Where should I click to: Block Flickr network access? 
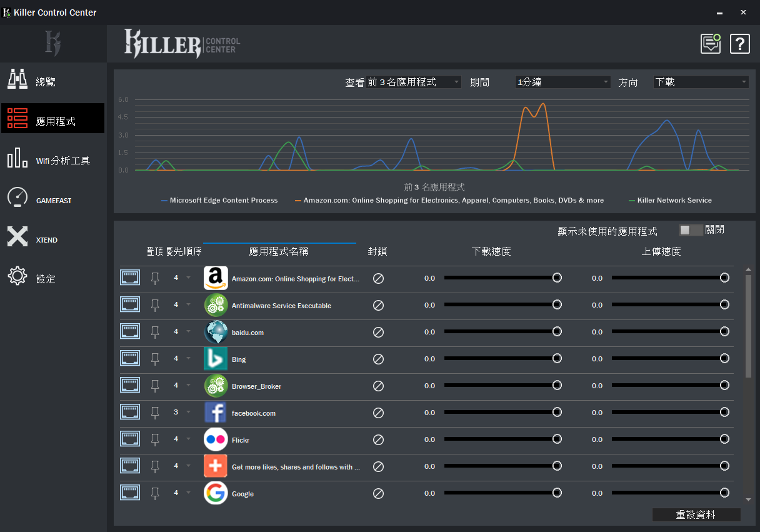pos(378,440)
